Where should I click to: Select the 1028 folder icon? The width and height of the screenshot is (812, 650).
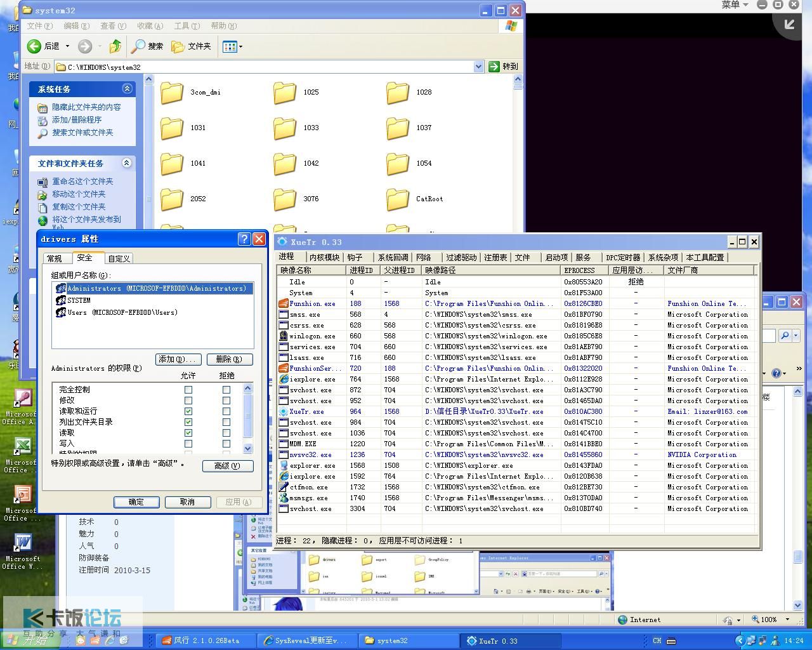[398, 93]
